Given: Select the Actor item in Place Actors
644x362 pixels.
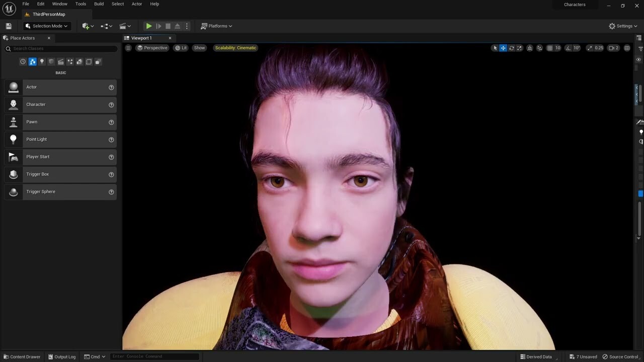Looking at the screenshot, I should [x=60, y=87].
